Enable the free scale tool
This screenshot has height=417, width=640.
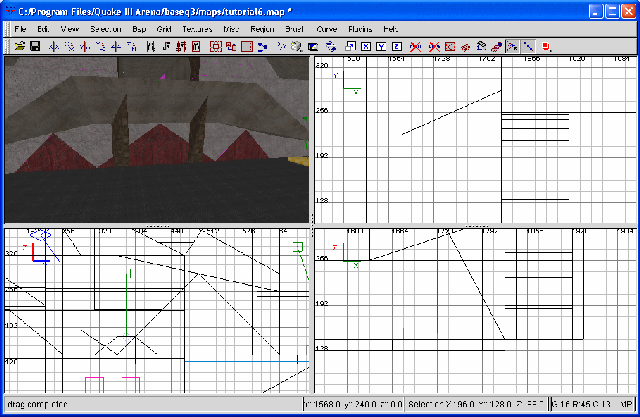[x=350, y=47]
